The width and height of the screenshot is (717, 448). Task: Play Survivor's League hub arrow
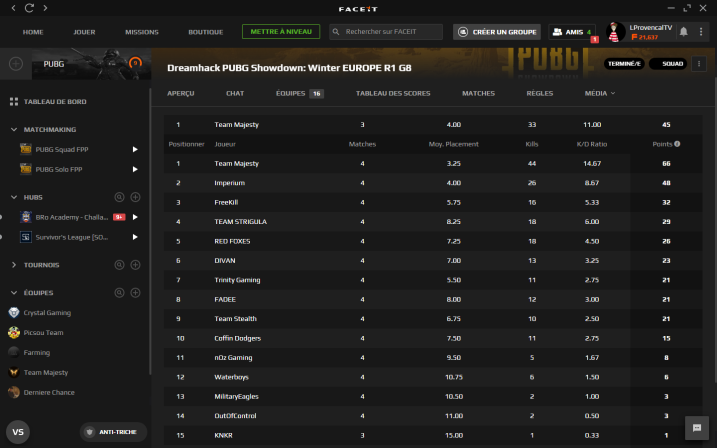(x=135, y=237)
